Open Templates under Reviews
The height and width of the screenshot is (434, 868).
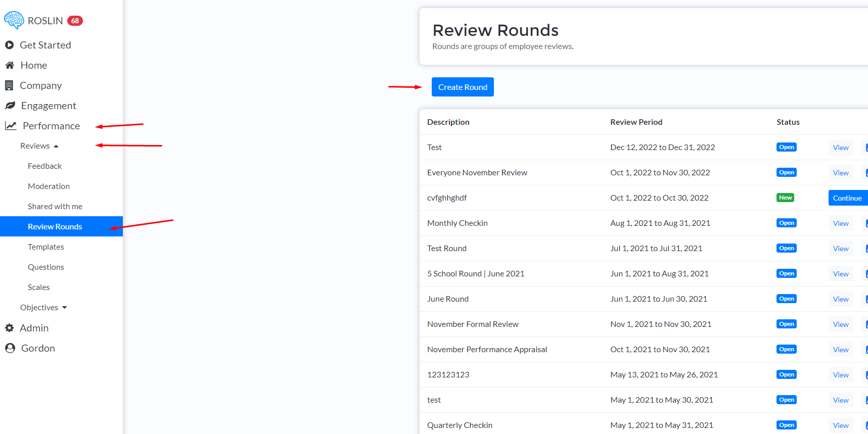[46, 247]
